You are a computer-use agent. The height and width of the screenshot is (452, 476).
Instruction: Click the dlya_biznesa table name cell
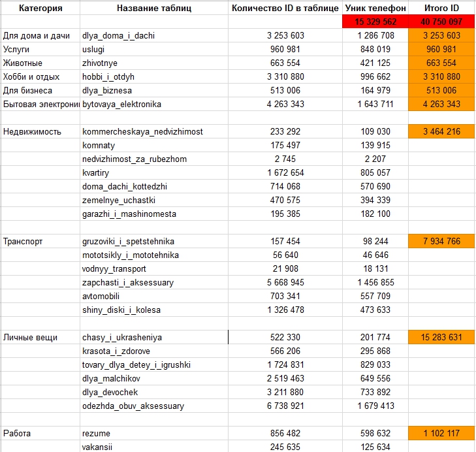coord(154,90)
